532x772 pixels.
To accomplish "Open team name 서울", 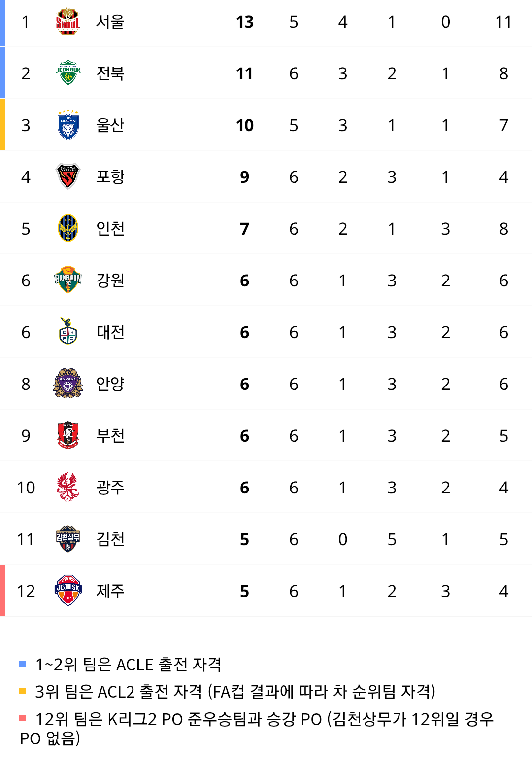I will (110, 22).
